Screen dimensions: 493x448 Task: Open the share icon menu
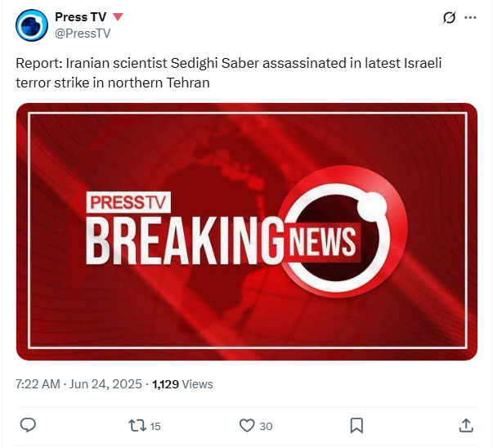pos(466,425)
